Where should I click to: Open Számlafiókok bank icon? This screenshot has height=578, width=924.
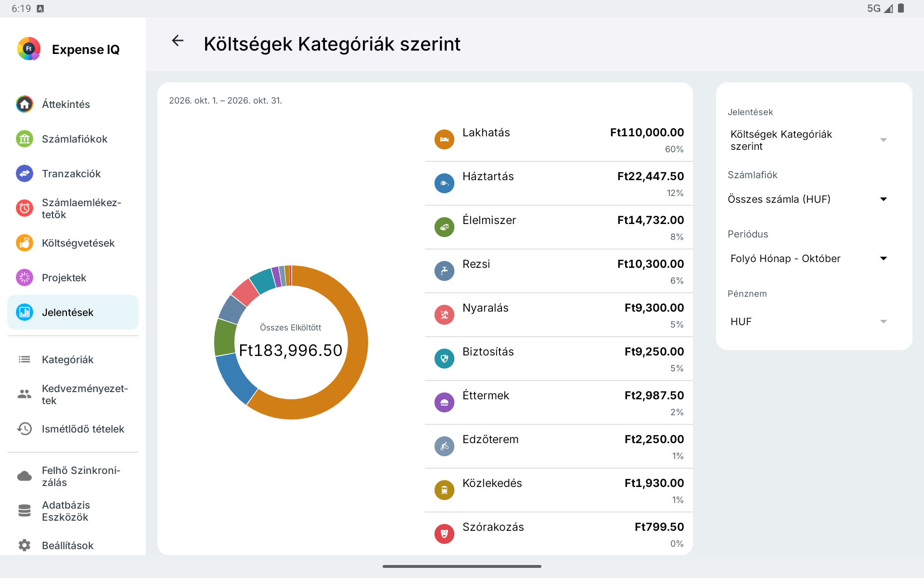(x=25, y=139)
